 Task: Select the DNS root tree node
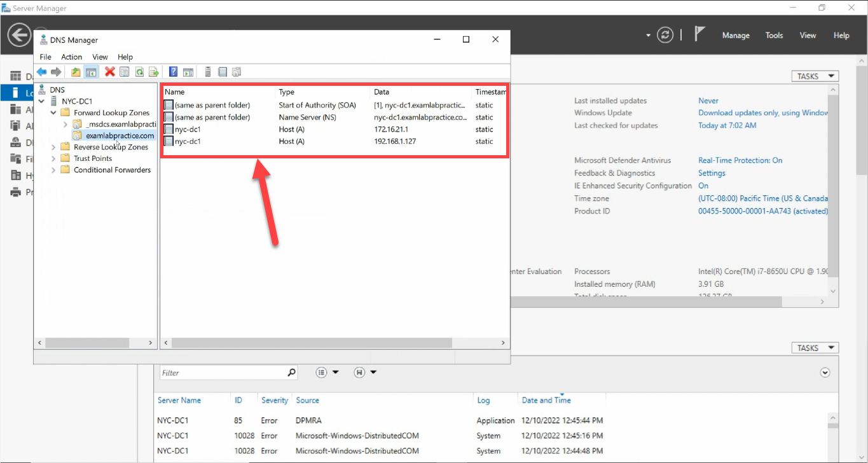(57, 90)
